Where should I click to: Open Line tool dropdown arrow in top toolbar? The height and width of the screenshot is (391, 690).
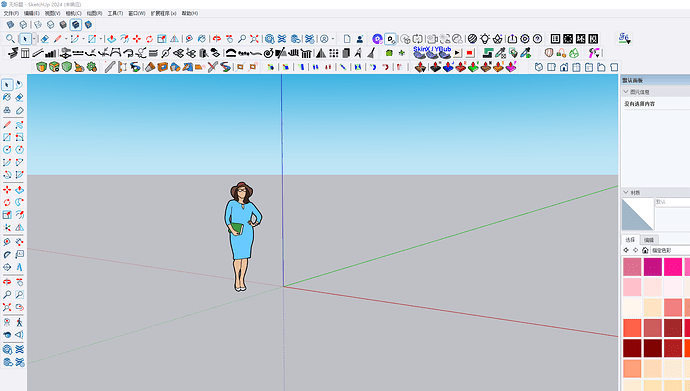tap(66, 39)
